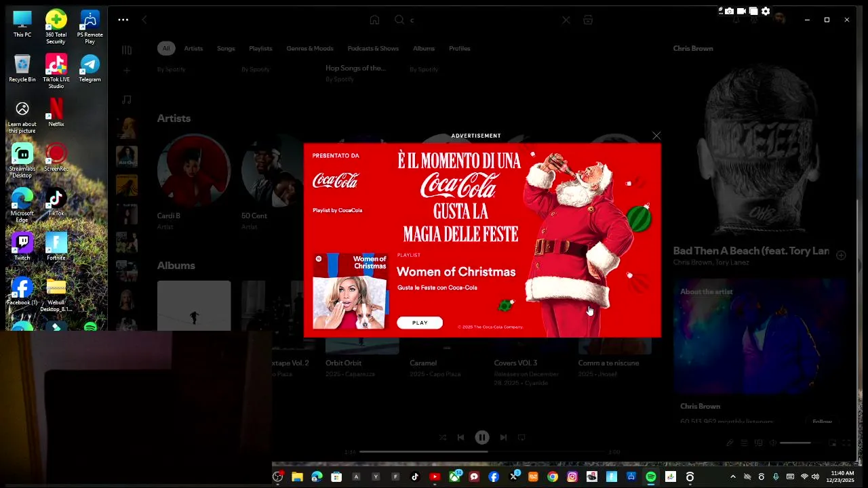This screenshot has height=488, width=868.
Task: Click the Bad Then A Beach song title
Action: click(x=751, y=251)
